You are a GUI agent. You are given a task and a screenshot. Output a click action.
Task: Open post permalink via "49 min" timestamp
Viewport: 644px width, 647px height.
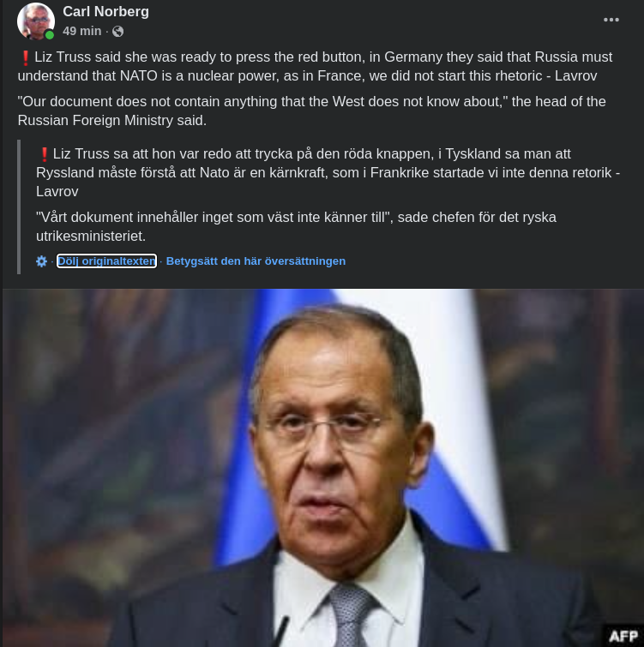point(81,31)
